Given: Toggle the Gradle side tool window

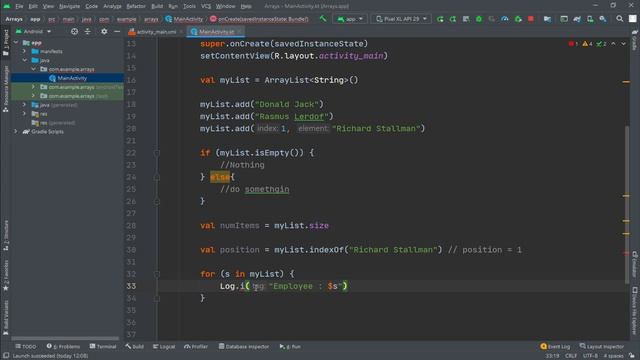Looking at the screenshot, I should (x=635, y=40).
